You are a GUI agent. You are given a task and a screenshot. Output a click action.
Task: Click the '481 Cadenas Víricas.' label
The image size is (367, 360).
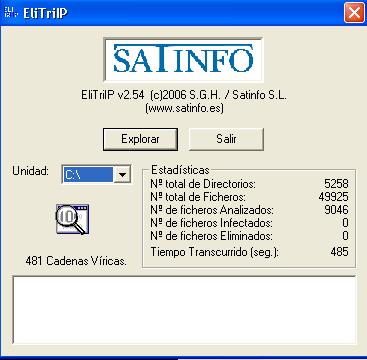click(x=76, y=261)
